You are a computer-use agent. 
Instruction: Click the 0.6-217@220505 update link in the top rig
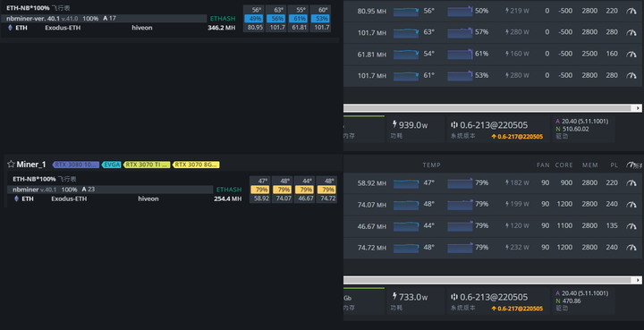coord(517,137)
